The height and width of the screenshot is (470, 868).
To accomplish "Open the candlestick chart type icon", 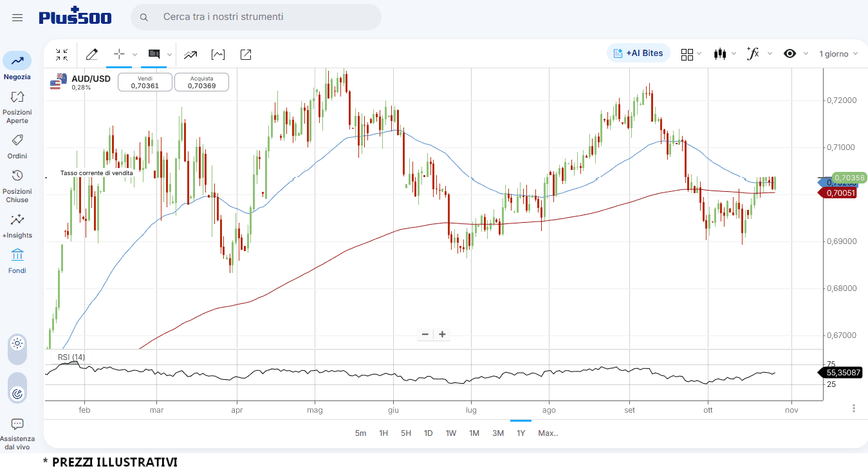I will tap(721, 54).
